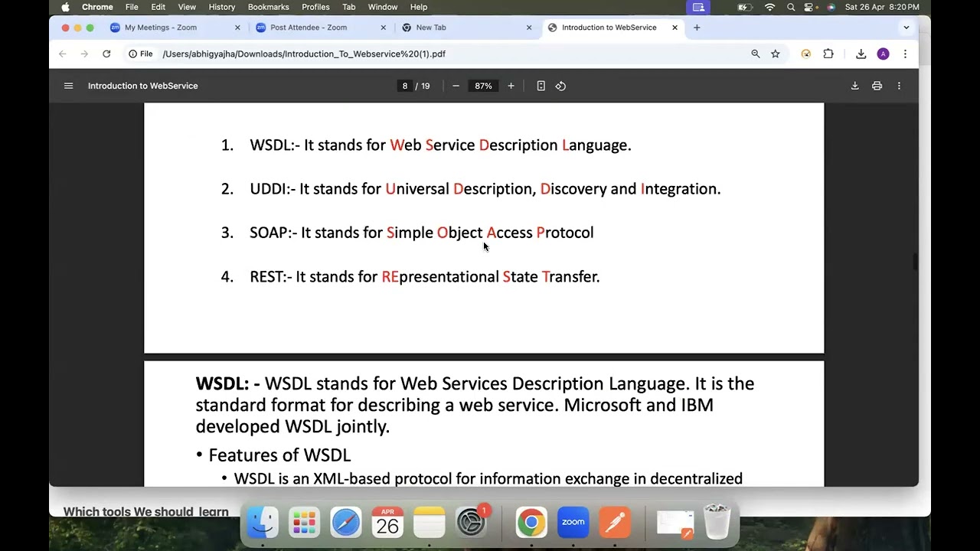980x551 pixels.
Task: Open Trash from the Dock
Action: point(717,522)
